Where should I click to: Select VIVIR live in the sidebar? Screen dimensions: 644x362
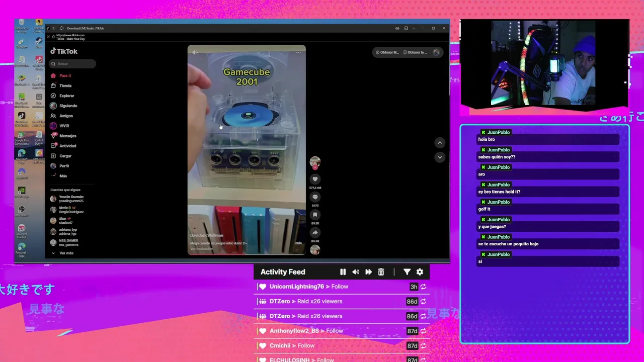60,126
